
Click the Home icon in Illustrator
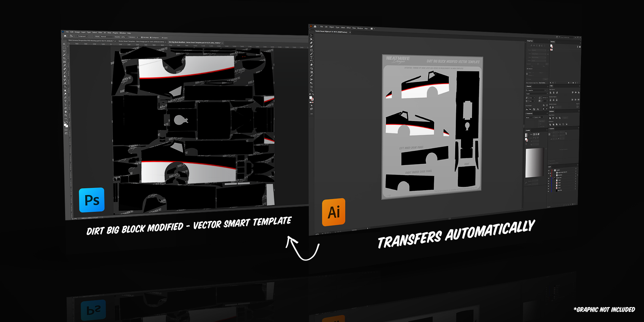tap(315, 27)
